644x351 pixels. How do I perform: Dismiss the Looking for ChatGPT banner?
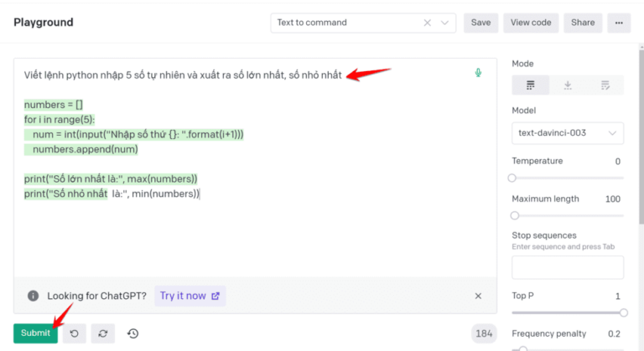(x=478, y=296)
